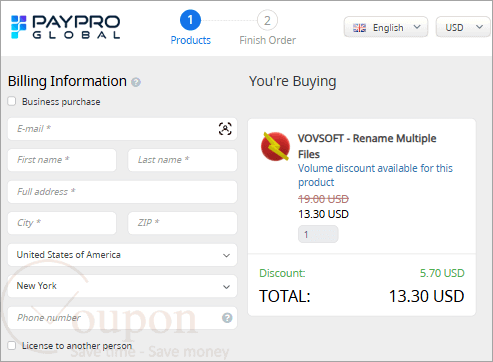The height and width of the screenshot is (362, 493).
Task: Click the First name field
Action: click(62, 160)
